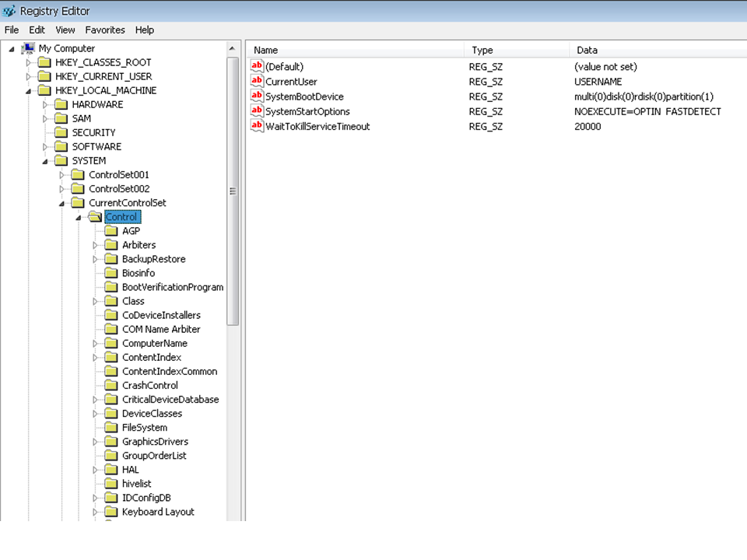Viewport: 747px width, 560px height.
Task: Expand the Class key arrow
Action: coord(95,301)
